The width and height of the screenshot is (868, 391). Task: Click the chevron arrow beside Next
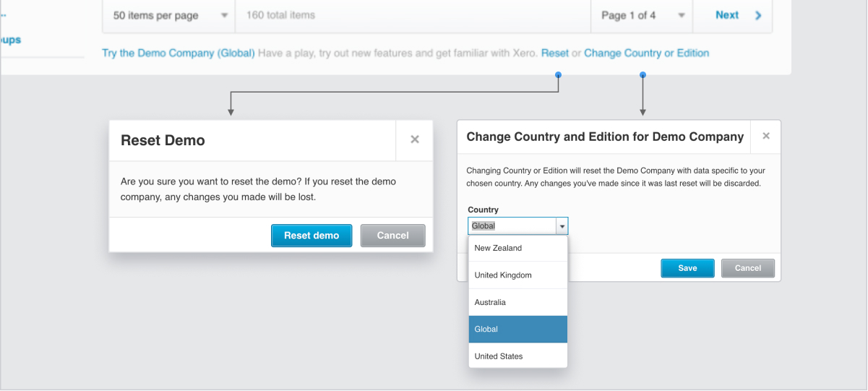(x=758, y=15)
